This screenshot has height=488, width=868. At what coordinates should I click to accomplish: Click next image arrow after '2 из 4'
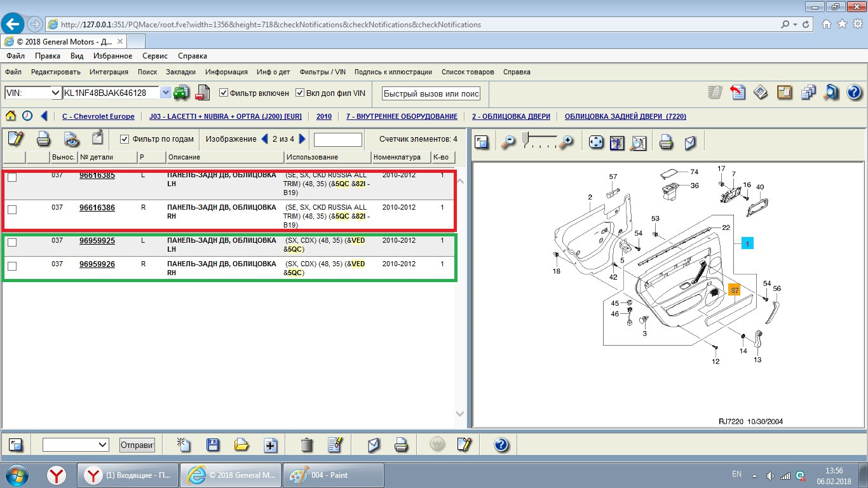click(302, 139)
